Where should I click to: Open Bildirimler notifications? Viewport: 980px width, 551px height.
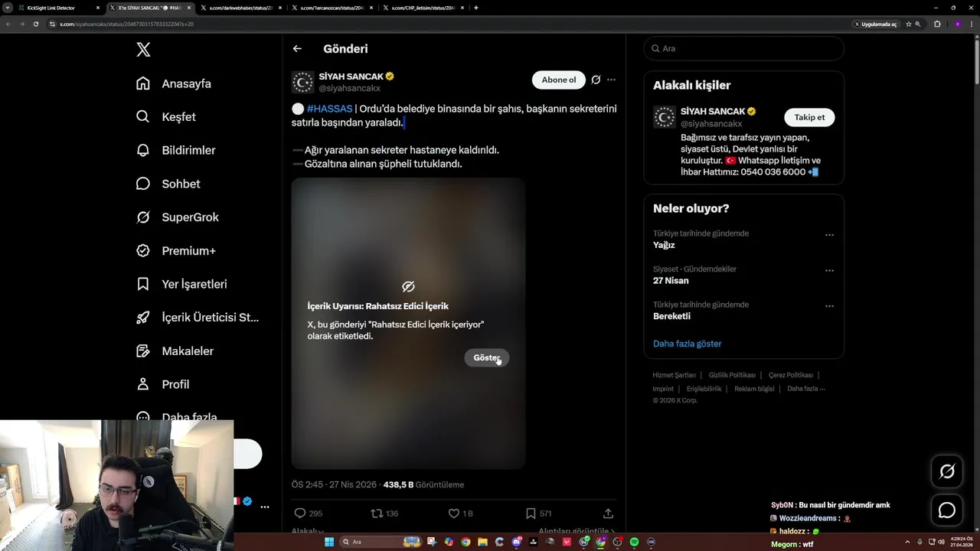click(x=175, y=151)
